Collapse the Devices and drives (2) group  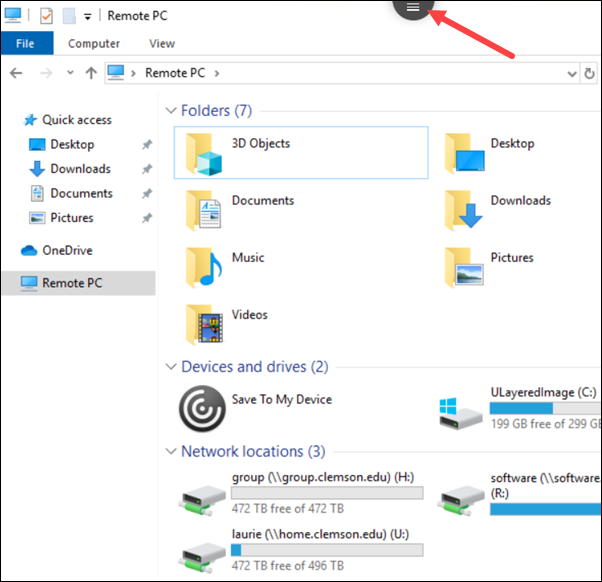coord(171,367)
